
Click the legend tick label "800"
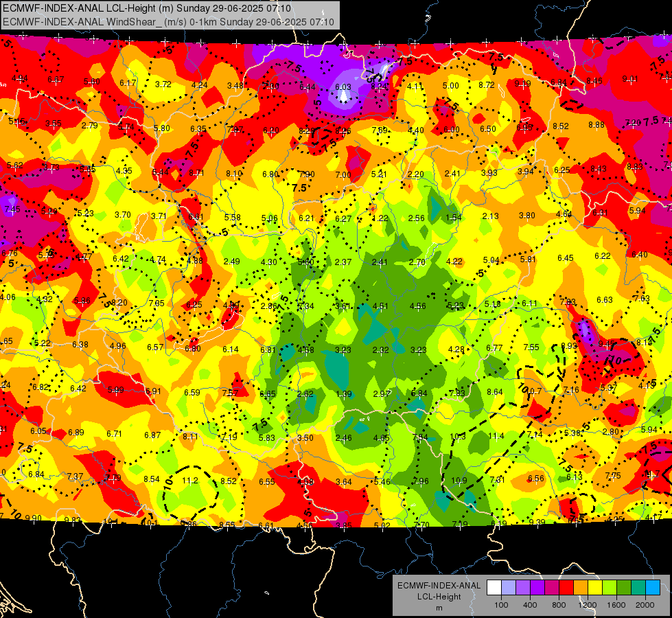[559, 605]
